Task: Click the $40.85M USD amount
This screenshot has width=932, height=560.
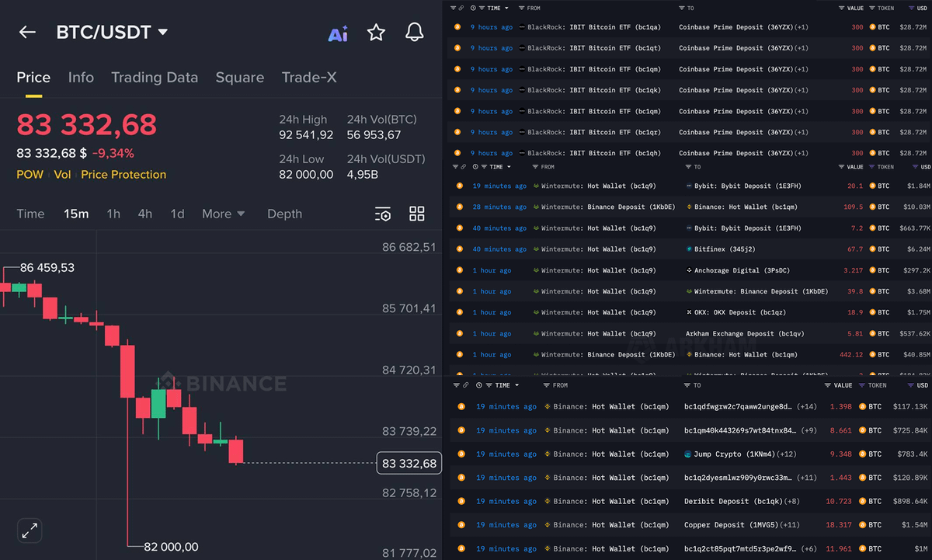Action: tap(914, 354)
